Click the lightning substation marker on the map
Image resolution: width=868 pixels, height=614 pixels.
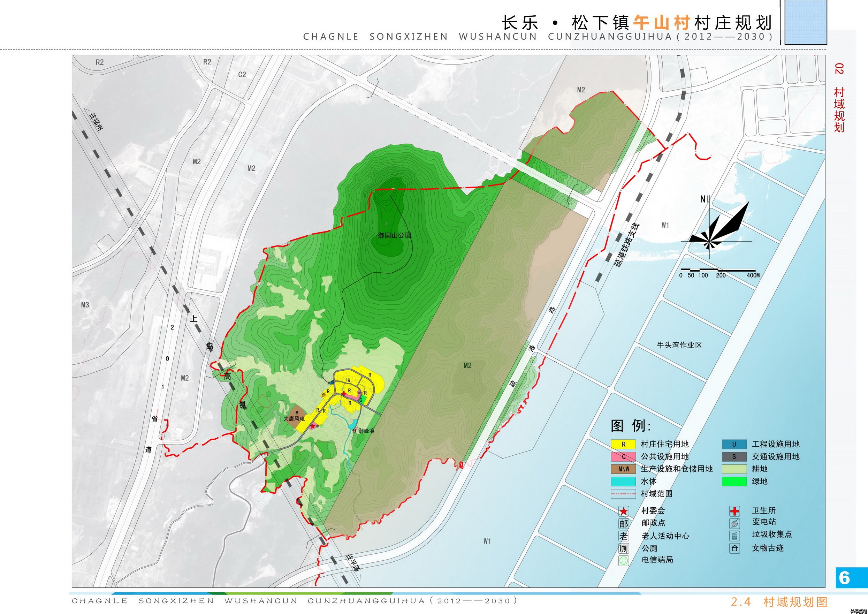point(323,395)
